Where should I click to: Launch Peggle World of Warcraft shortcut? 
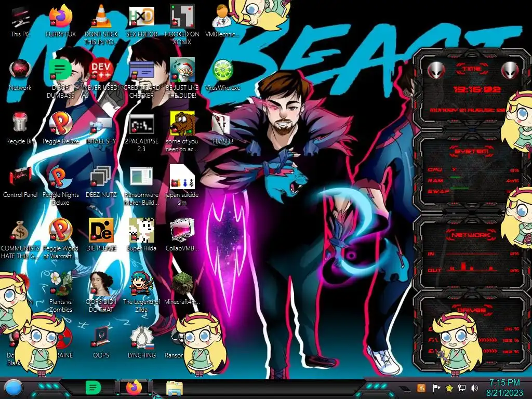[x=60, y=240]
